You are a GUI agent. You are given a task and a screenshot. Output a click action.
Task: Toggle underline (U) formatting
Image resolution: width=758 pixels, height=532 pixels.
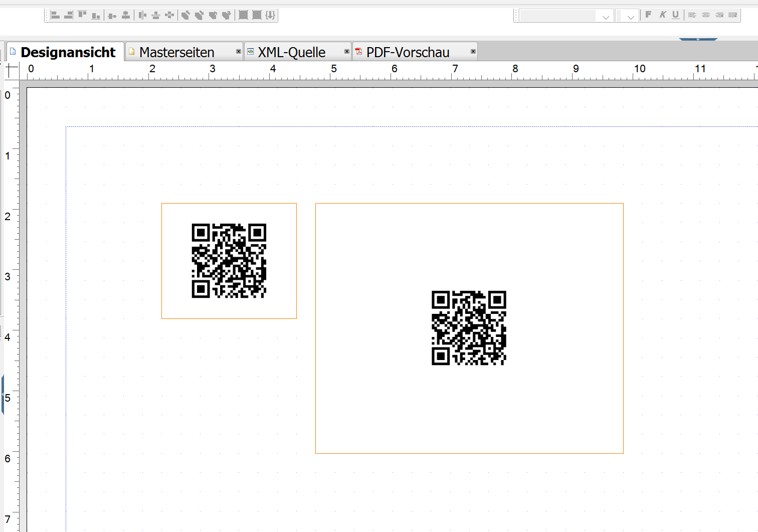point(675,15)
